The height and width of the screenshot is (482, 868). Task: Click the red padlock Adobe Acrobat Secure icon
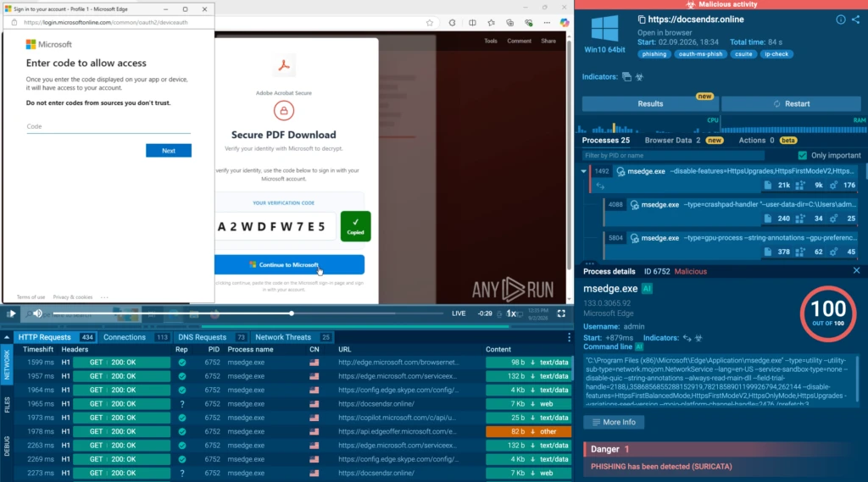(x=283, y=111)
